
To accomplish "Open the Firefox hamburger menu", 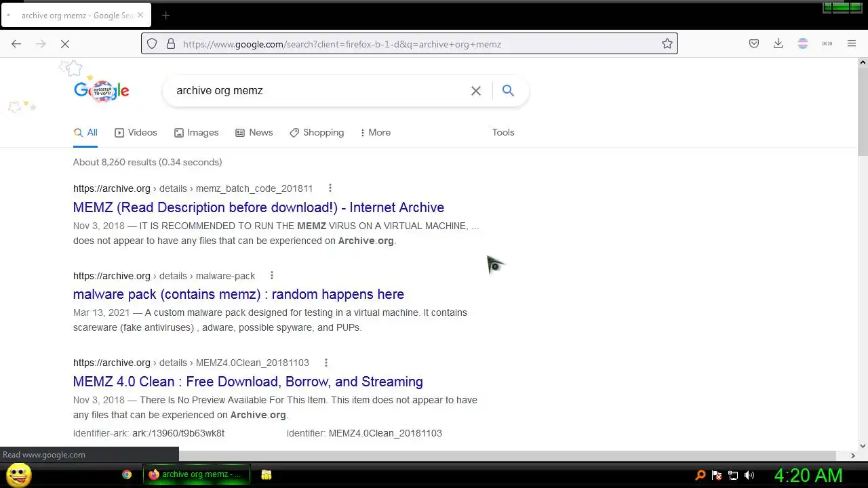I will (x=852, y=44).
